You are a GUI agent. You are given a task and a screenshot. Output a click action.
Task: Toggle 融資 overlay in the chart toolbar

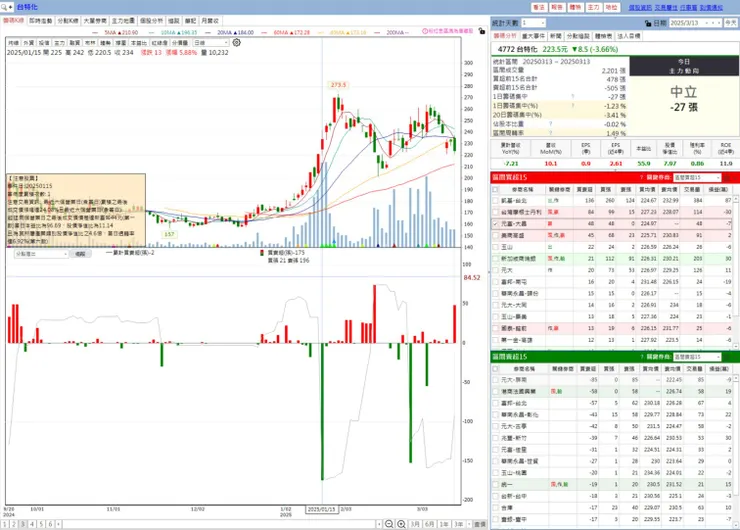[x=75, y=42]
